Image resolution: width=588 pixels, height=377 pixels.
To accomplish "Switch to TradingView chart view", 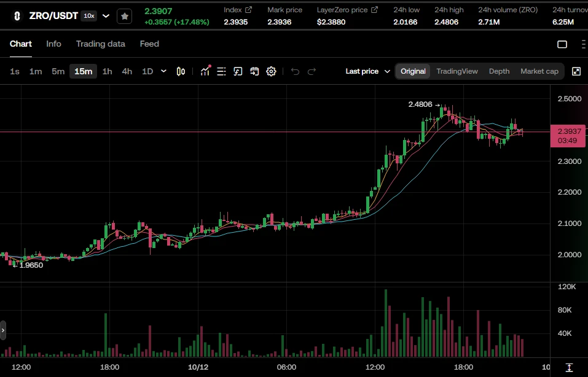I will pyautogui.click(x=457, y=71).
